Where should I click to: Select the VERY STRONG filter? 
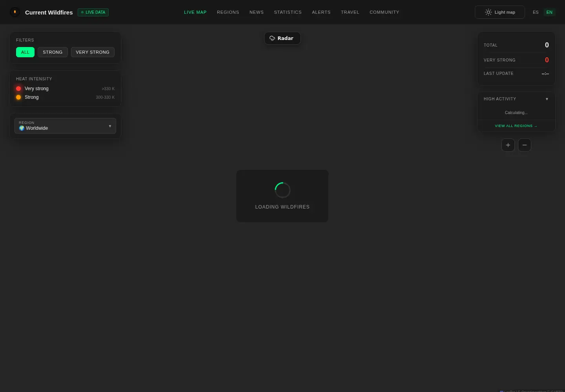tap(93, 52)
